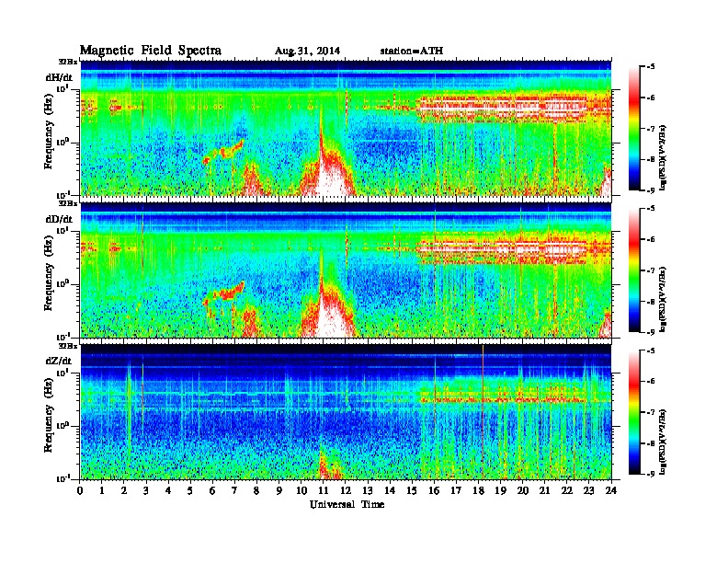
Task: Click hour "7" on the Universal Time axis
Action: (234, 490)
